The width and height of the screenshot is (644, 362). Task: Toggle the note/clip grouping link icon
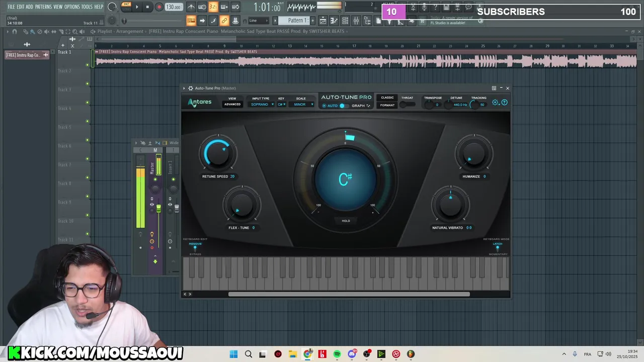[224, 21]
